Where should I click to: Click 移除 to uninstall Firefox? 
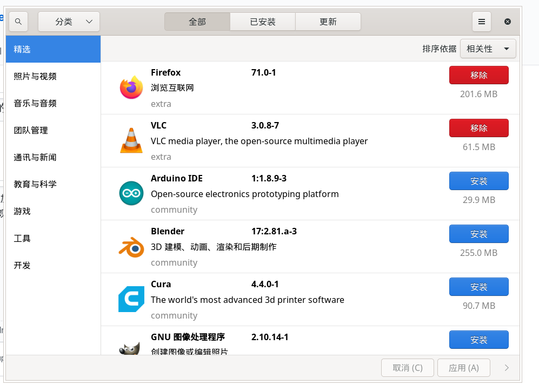(478, 75)
